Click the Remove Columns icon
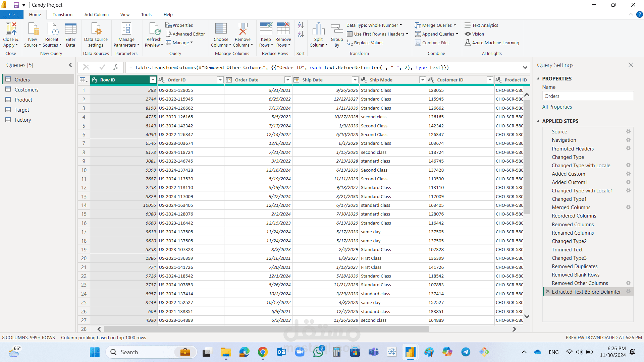 point(243,29)
